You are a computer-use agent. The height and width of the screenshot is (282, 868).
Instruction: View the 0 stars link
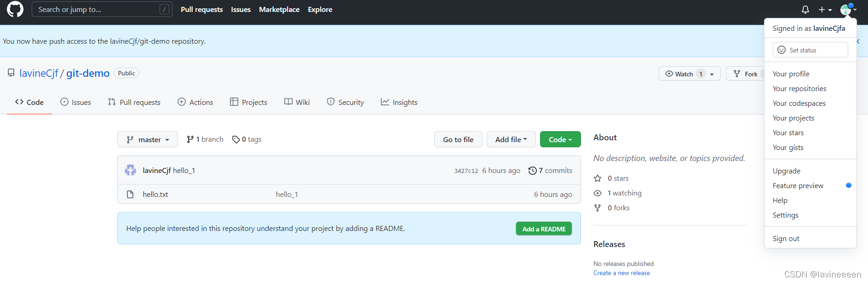click(x=611, y=178)
